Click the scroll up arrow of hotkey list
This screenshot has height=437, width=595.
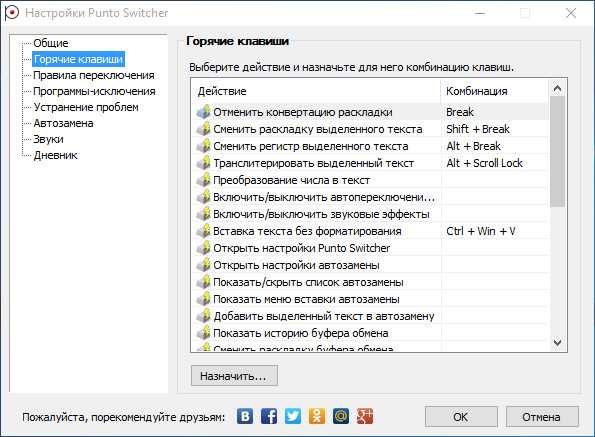pyautogui.click(x=557, y=88)
